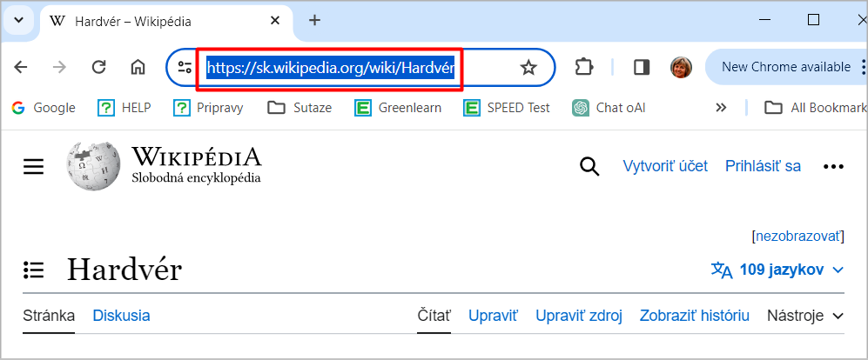Open the Chrome profile avatar
This screenshot has width=868, height=360.
pyautogui.click(x=681, y=68)
